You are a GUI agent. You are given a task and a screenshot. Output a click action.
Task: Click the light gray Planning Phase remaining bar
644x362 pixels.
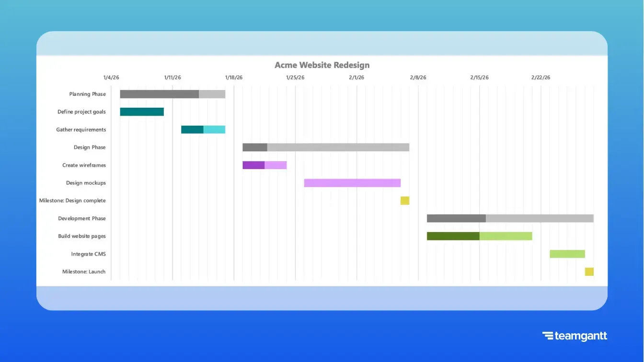[212, 94]
